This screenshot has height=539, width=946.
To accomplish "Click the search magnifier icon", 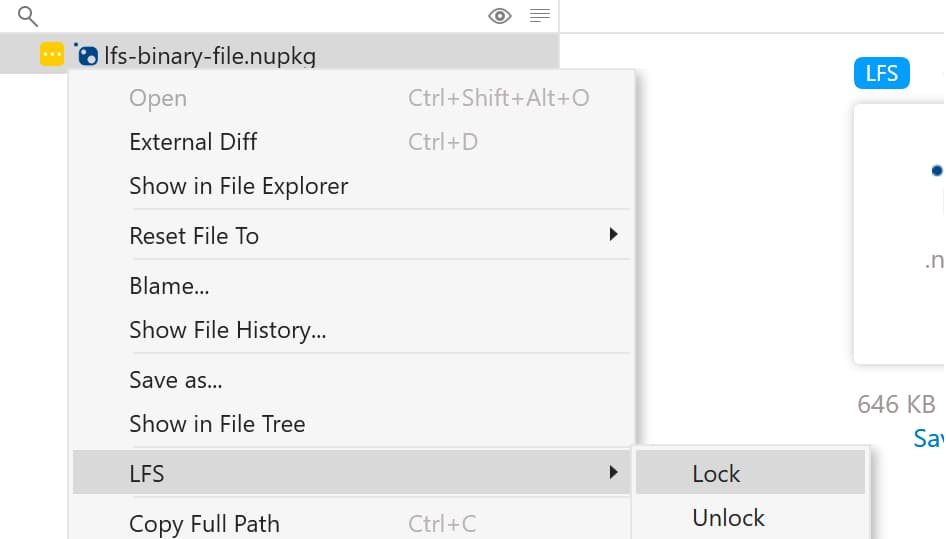I will (28, 16).
